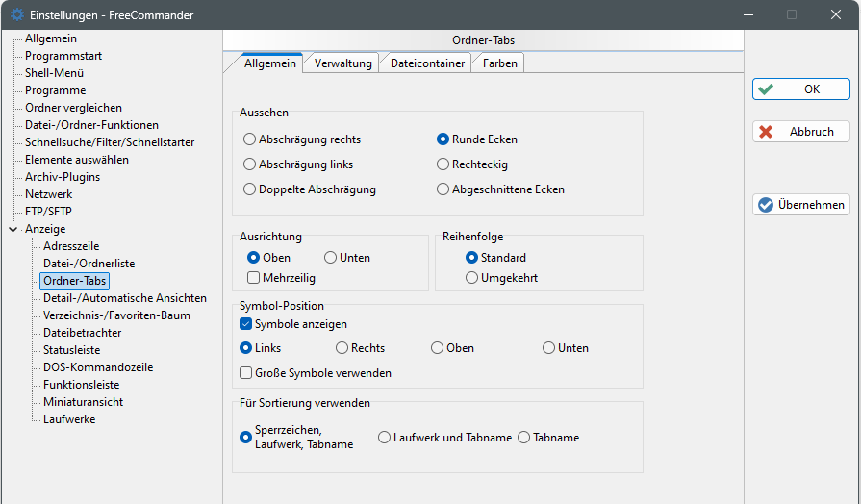Choose Rechts for symbol position
This screenshot has height=504, width=861.
342,348
